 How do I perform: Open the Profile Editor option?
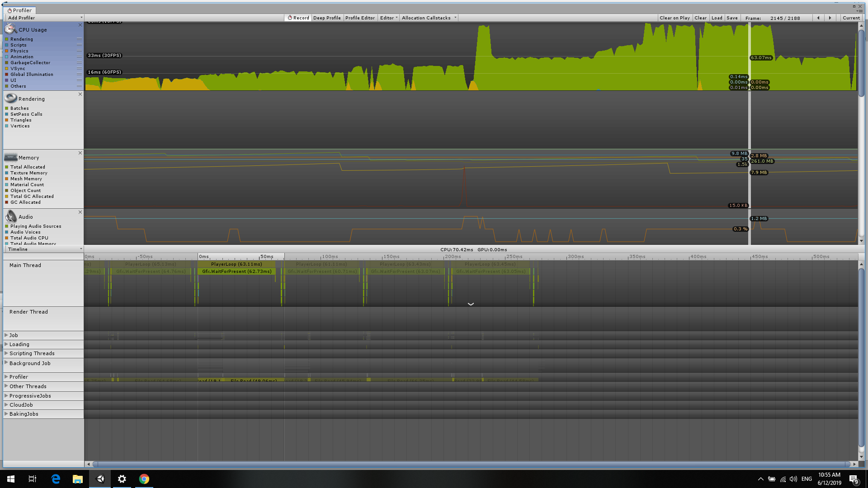360,18
